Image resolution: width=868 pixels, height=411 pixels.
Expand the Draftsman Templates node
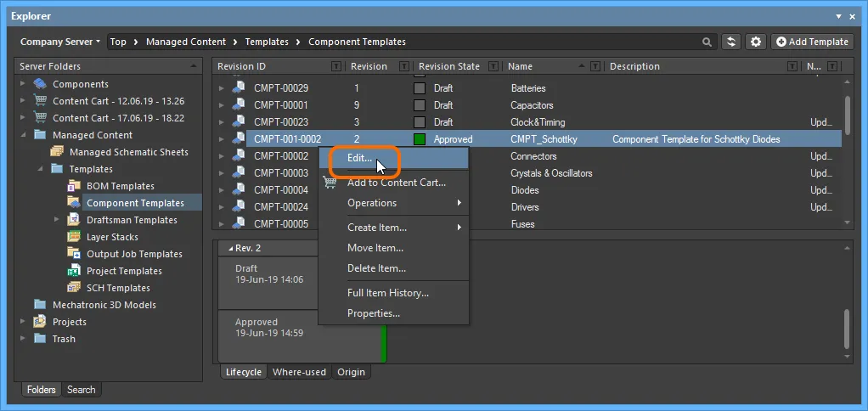point(56,220)
